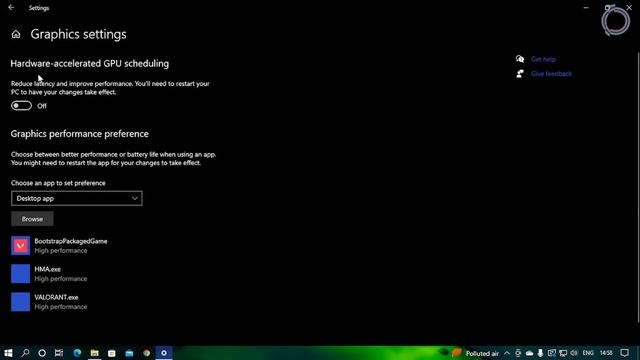Click the Settings window scrollbar

coord(638,188)
